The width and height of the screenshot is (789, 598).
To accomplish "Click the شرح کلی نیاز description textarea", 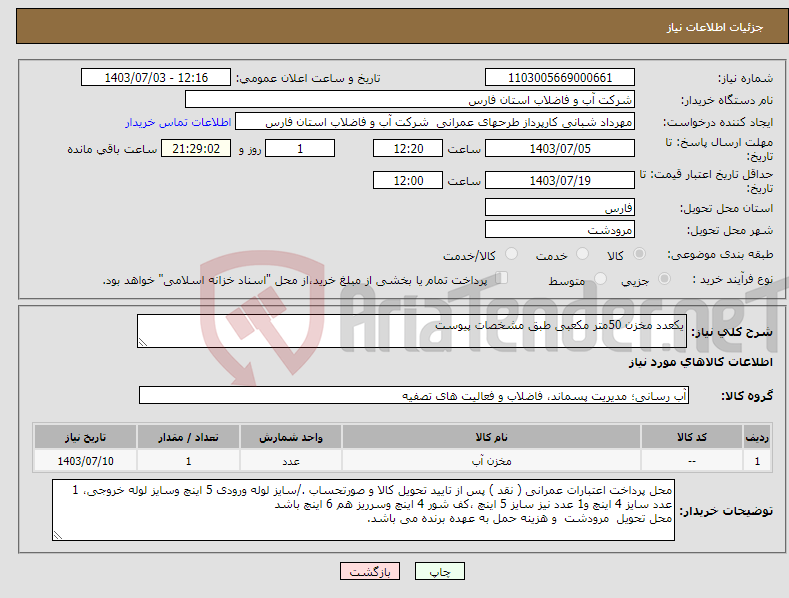I will point(412,331).
